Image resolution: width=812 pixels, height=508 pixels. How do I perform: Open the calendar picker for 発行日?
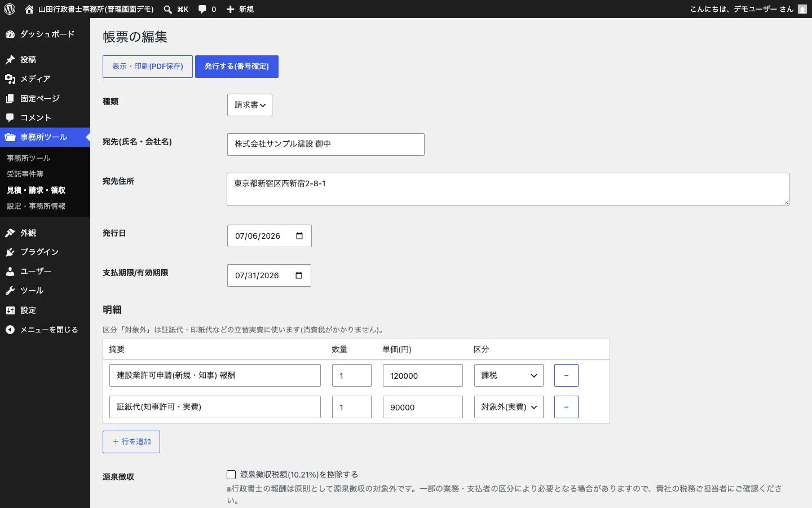(x=299, y=236)
